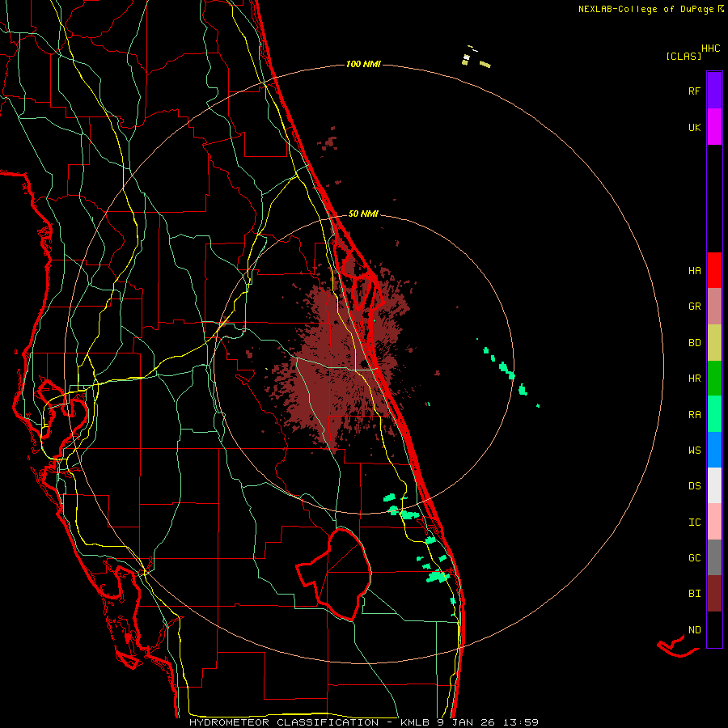
Task: Click the Lake Okeechobee red outline
Action: coord(334,574)
